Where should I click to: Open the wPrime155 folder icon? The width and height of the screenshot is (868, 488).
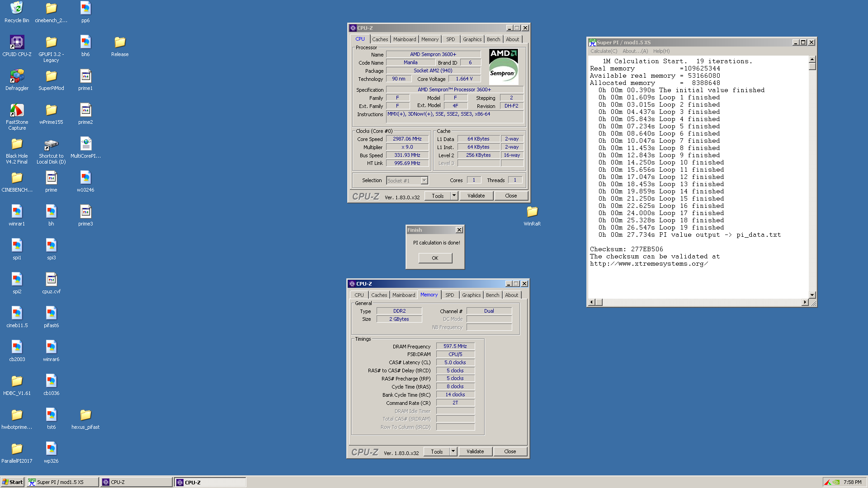51,114
